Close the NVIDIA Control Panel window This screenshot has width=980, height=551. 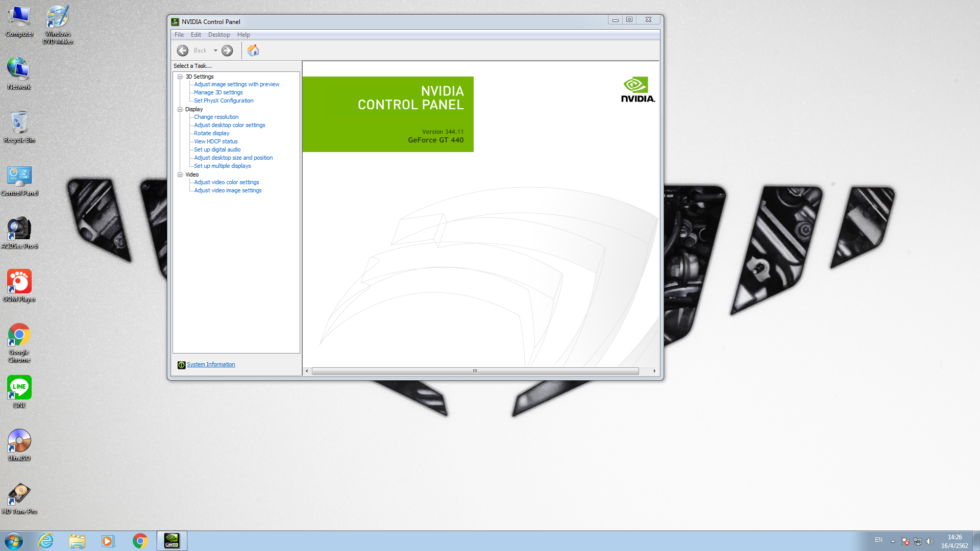coord(648,20)
